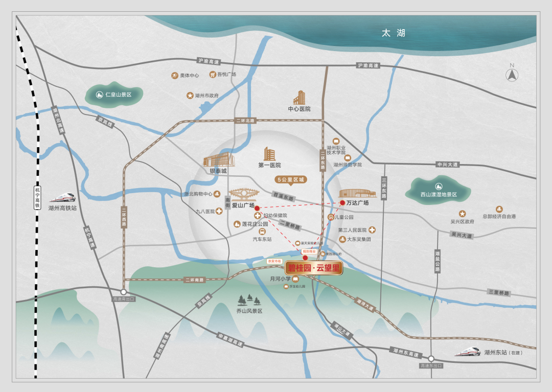Click the 九八医院 cross icon
Viewport: 552px width, 392px height.
pos(219,211)
